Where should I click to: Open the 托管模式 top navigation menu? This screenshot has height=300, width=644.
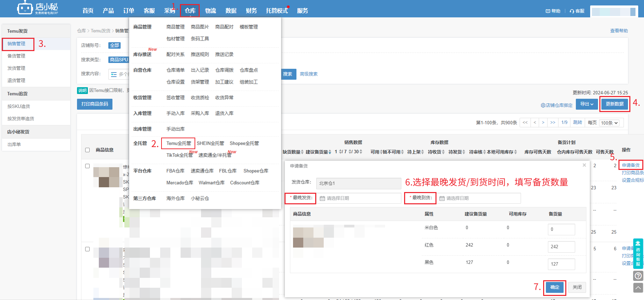point(277,11)
